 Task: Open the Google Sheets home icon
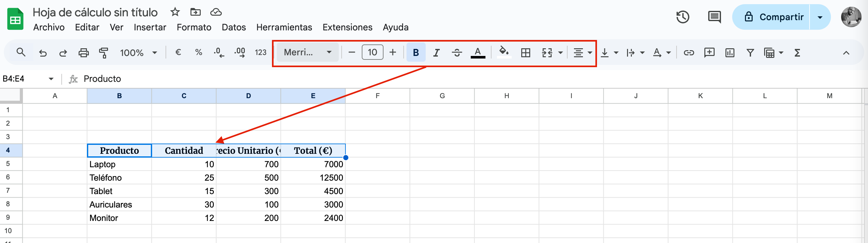click(15, 19)
